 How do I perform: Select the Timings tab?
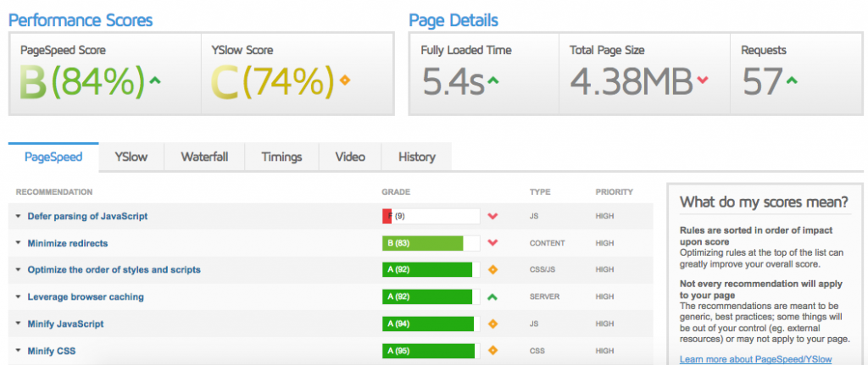281,157
